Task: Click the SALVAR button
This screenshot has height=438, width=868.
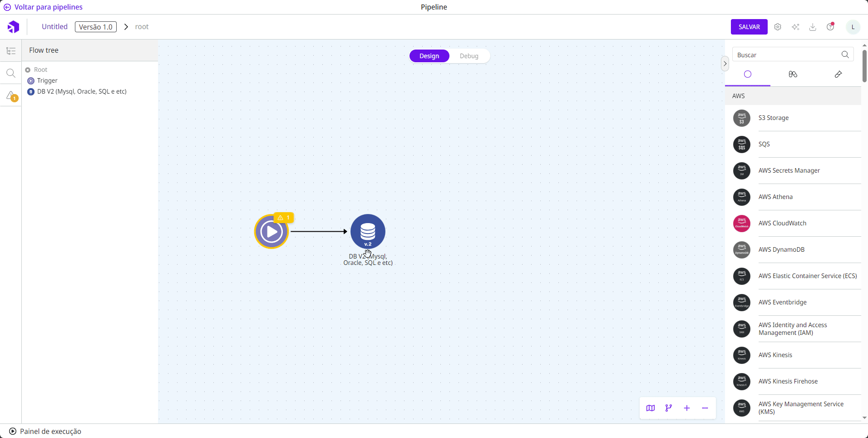Action: point(749,27)
